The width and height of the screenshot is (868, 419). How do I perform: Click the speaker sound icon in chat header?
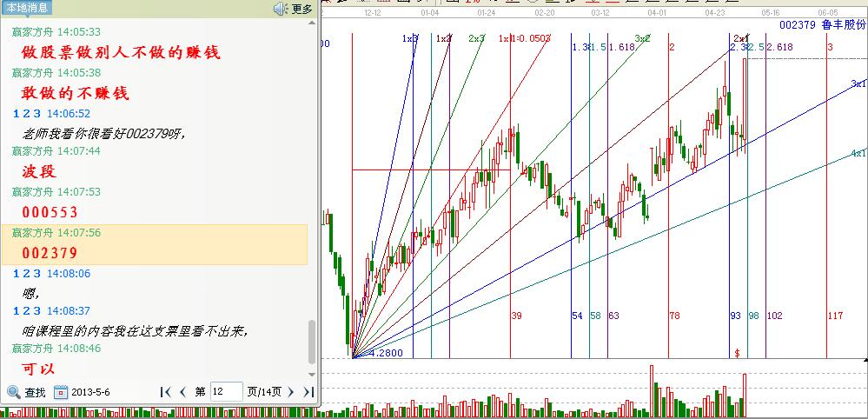click(x=281, y=9)
